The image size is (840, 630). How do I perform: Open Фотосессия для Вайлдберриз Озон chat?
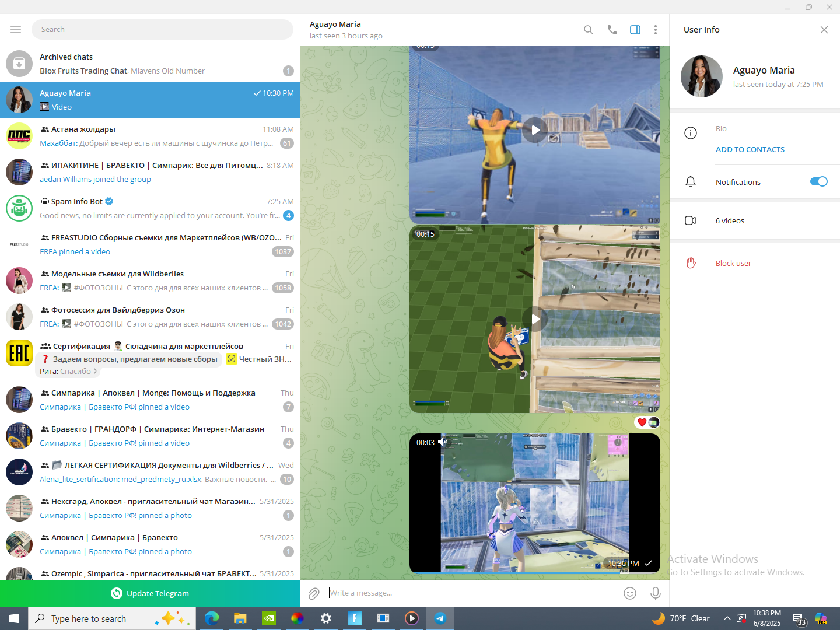[x=150, y=317]
